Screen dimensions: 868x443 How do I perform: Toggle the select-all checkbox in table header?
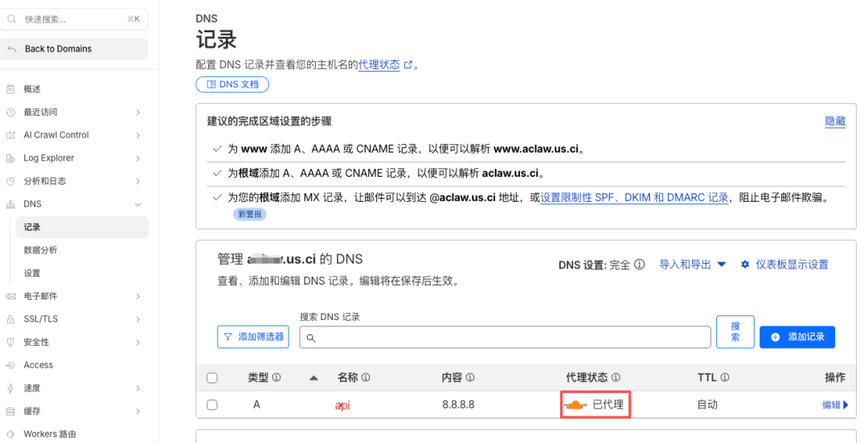(212, 378)
